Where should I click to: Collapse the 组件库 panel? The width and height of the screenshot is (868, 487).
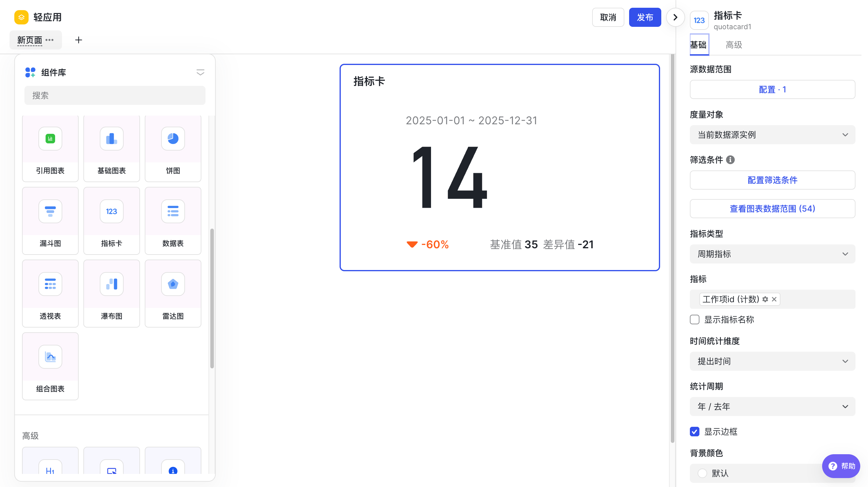(200, 72)
